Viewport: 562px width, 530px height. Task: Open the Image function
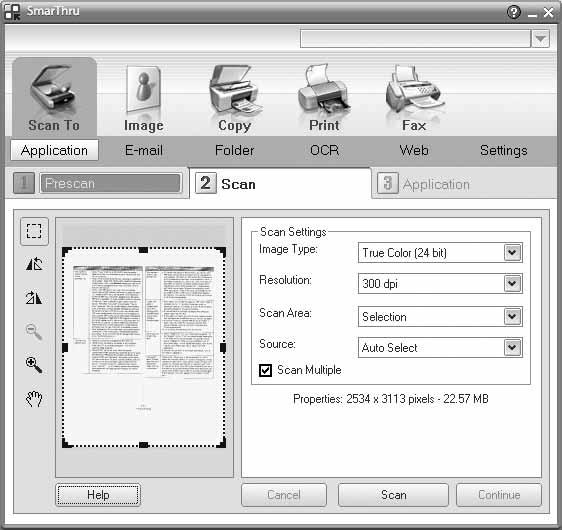(x=144, y=99)
